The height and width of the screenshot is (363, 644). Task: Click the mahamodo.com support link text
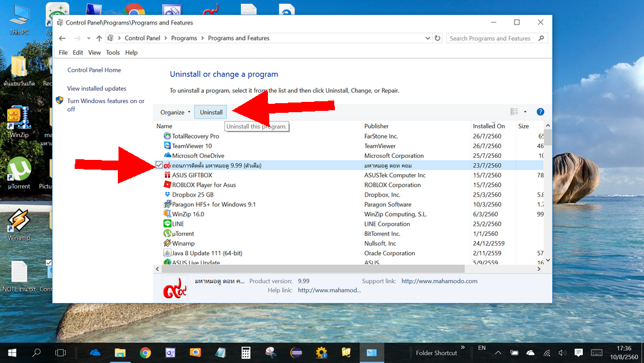pos(439,281)
